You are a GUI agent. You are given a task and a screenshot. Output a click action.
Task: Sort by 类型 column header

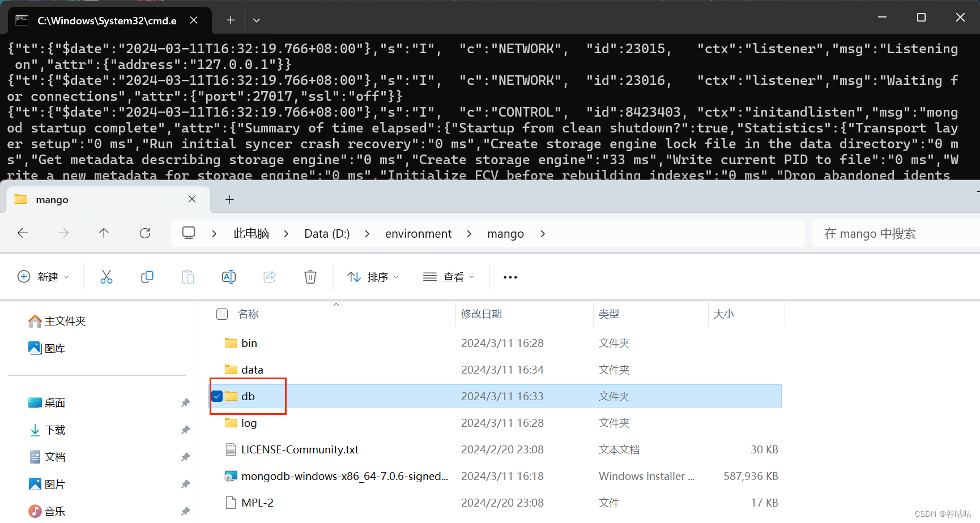click(x=609, y=314)
